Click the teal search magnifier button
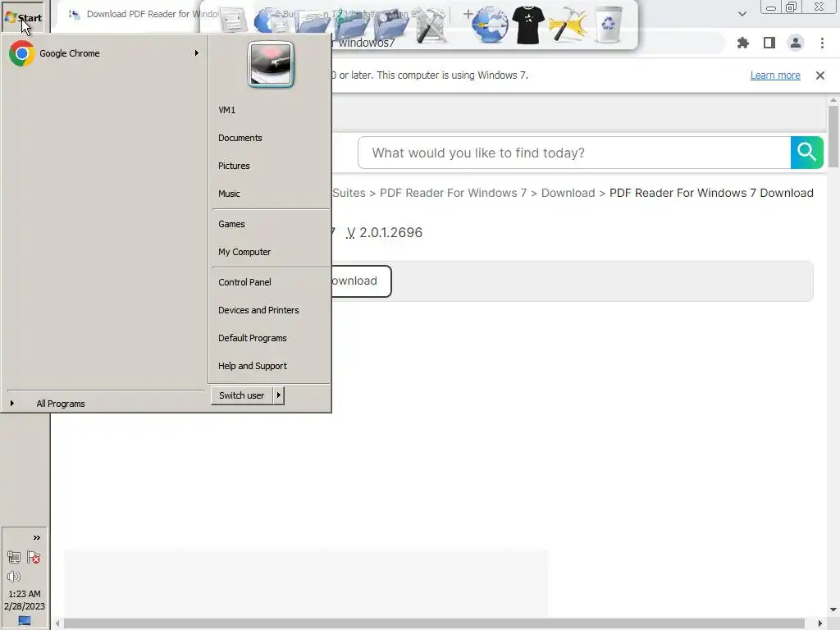This screenshot has width=840, height=630. click(x=807, y=153)
